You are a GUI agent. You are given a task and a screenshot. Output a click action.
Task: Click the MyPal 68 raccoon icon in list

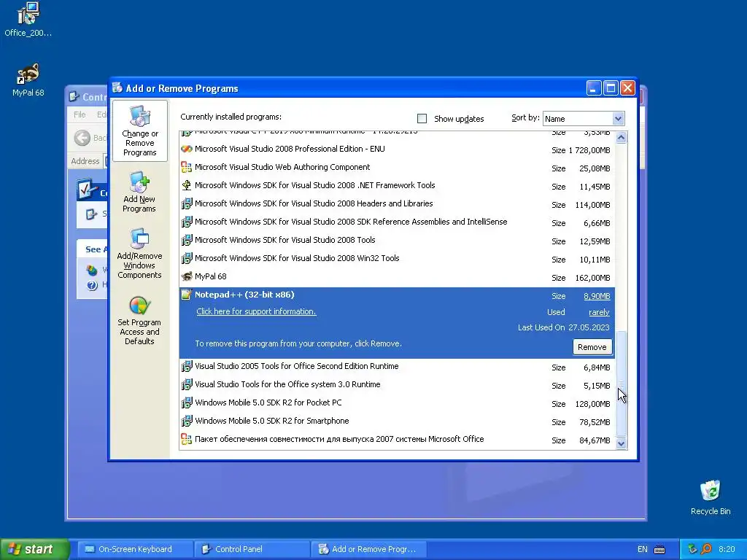(186, 276)
